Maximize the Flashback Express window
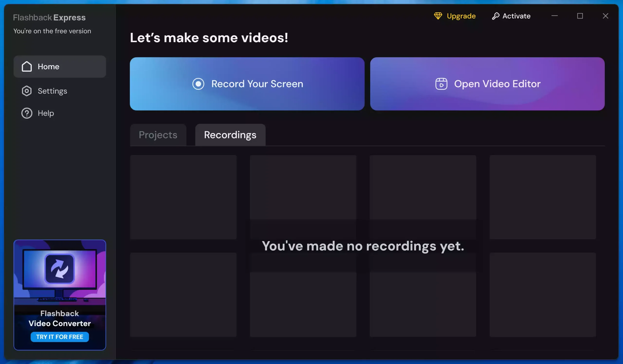This screenshot has width=623, height=364. 580,16
